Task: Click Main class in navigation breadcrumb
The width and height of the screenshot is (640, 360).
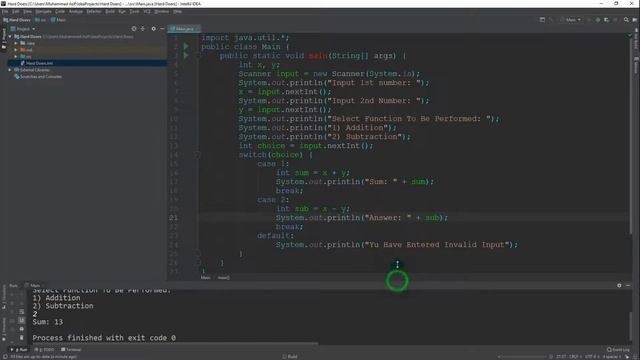Action: tap(58, 20)
